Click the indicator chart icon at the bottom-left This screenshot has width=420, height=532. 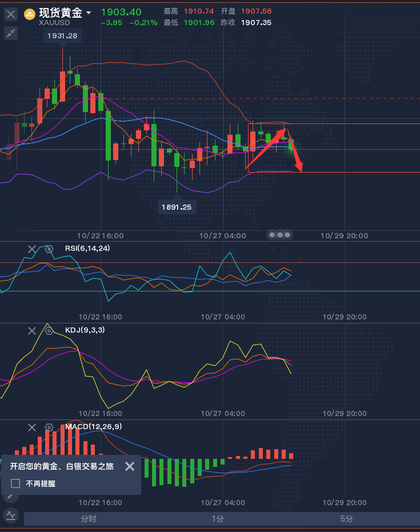[x=11, y=515]
